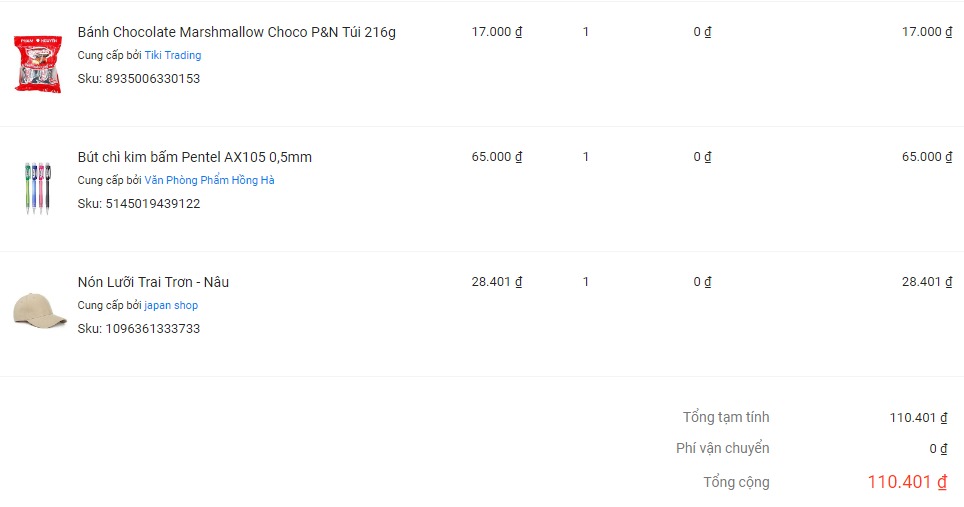Screen dimensions: 964x507
Task: Click the red 110.401 ₫ grand total
Action: click(906, 482)
